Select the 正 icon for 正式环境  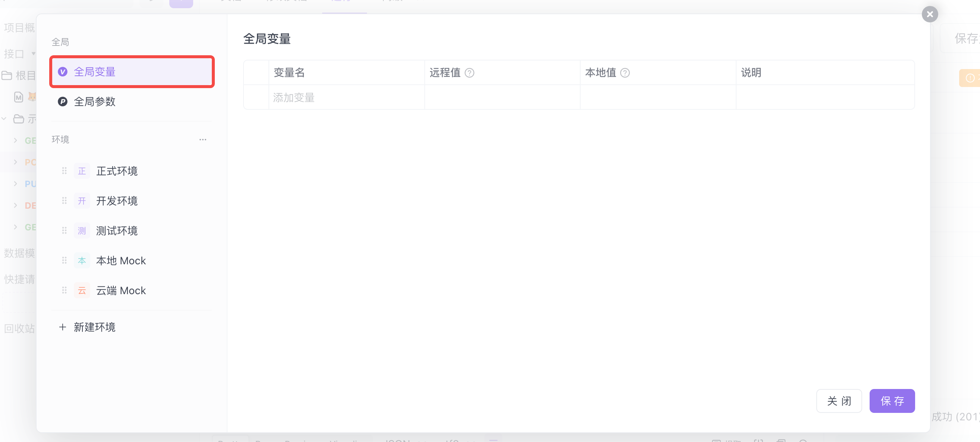[x=82, y=171]
